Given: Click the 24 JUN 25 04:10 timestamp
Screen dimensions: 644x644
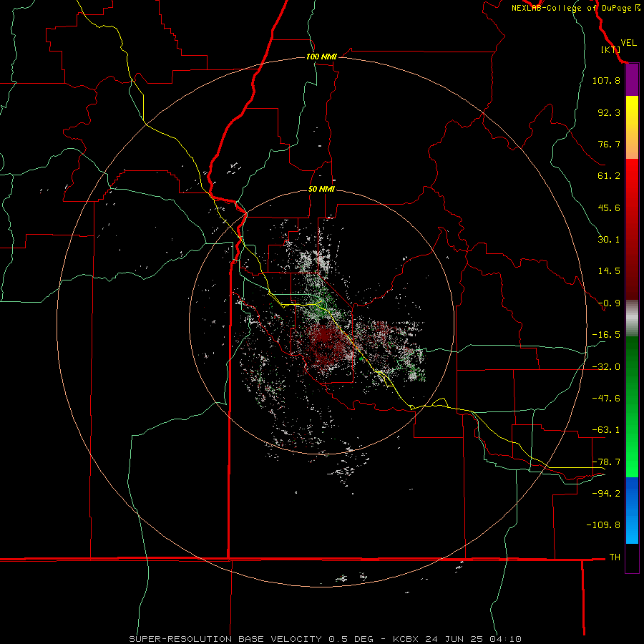Looking at the screenshot, I should pyautogui.click(x=474, y=639).
